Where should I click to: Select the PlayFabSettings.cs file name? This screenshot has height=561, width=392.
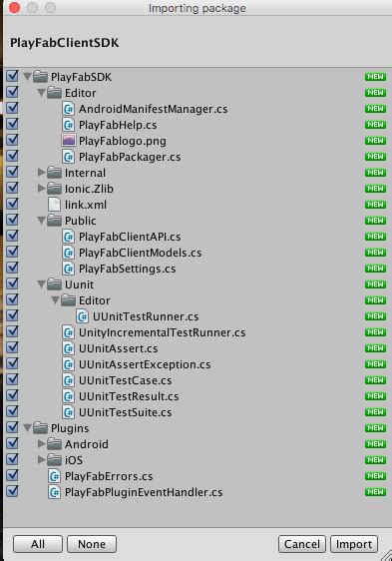click(128, 269)
